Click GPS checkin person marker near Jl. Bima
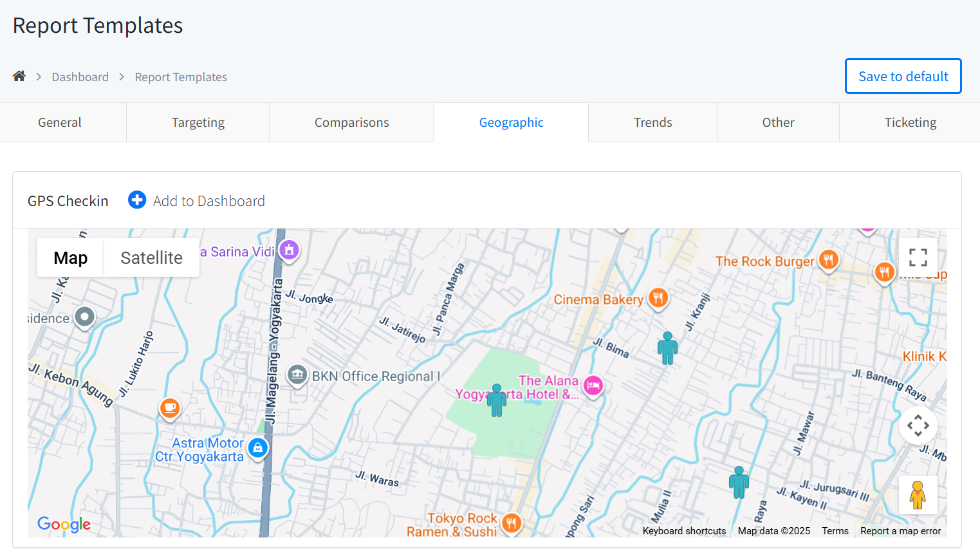 pos(667,348)
